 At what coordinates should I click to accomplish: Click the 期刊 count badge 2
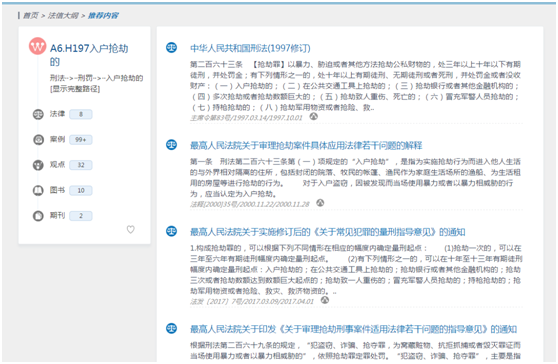81,216
